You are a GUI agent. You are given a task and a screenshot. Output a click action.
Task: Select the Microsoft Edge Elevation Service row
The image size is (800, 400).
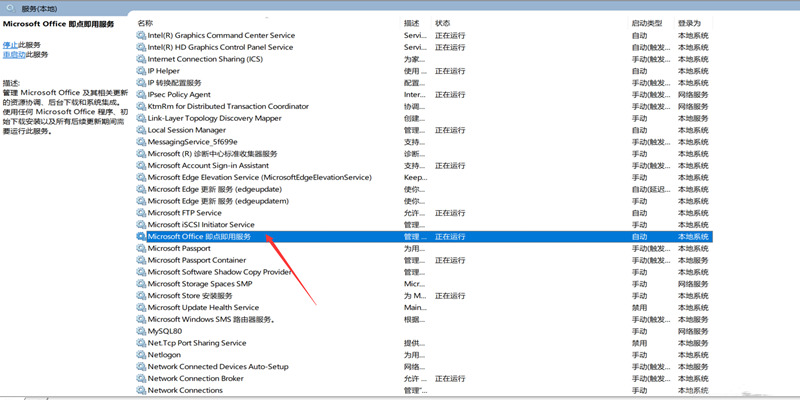[259, 177]
